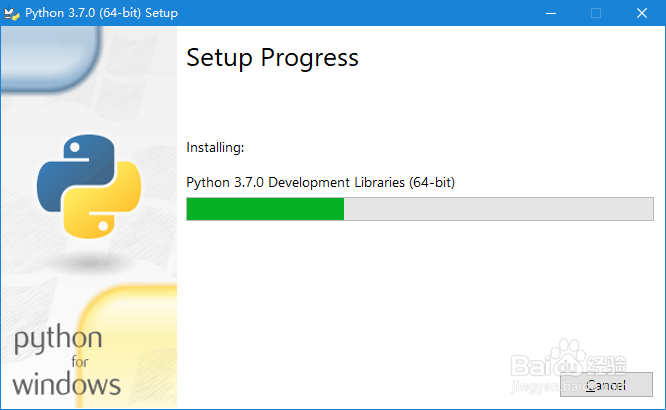
Task: Click the Cancel button
Action: coord(606,385)
